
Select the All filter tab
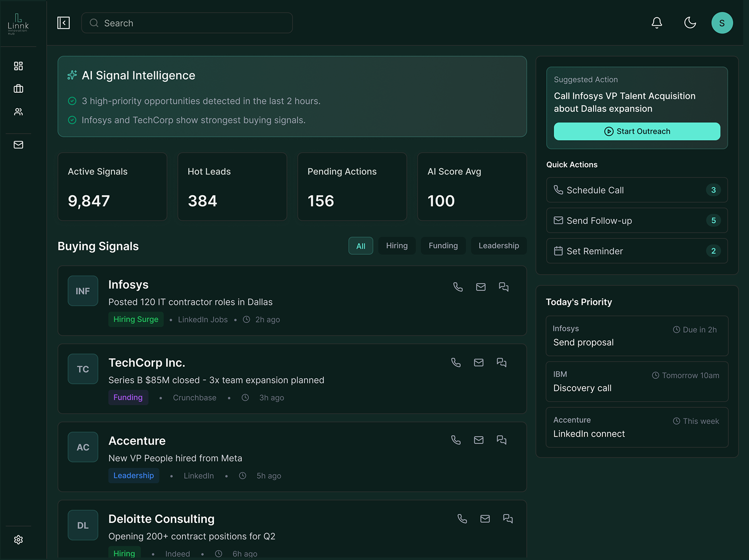(361, 246)
